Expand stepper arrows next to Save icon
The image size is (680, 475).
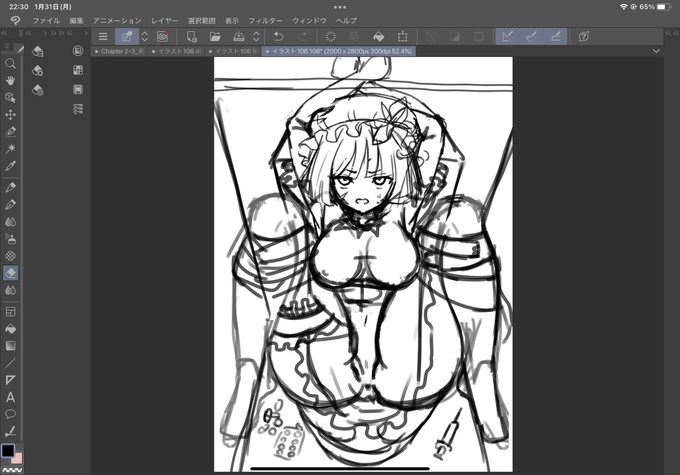click(256, 36)
